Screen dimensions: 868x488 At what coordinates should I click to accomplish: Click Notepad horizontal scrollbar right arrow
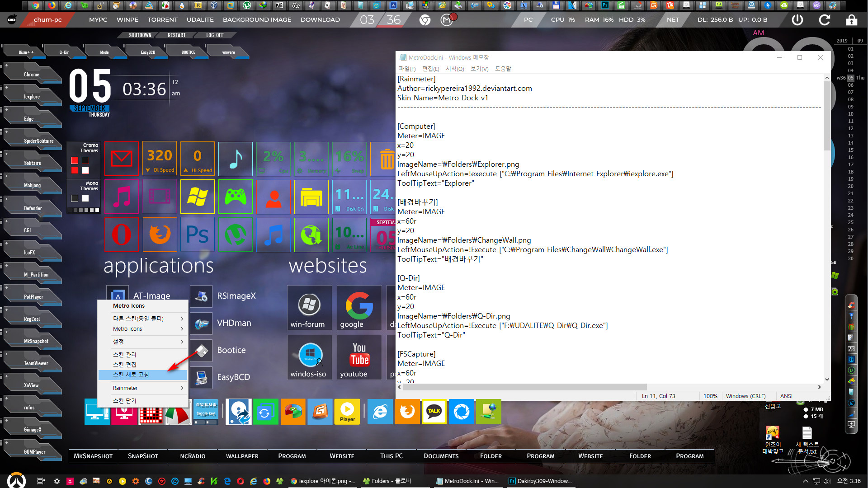[x=819, y=387]
